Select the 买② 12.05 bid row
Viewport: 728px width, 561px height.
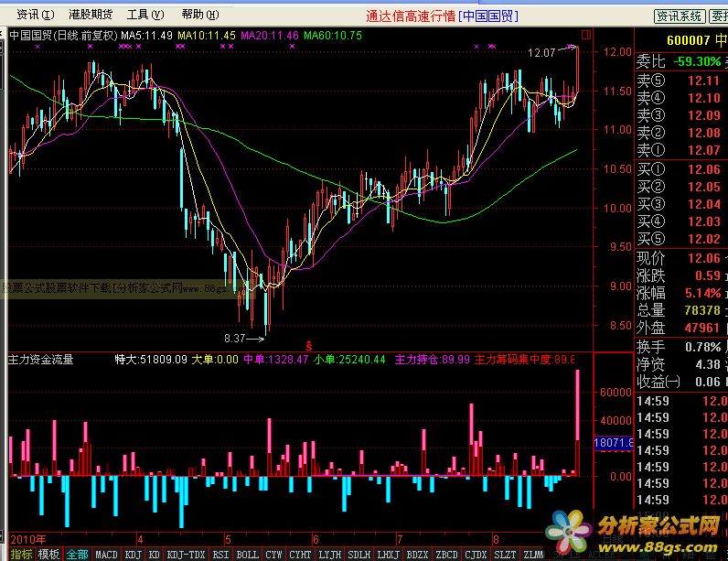coord(680,187)
